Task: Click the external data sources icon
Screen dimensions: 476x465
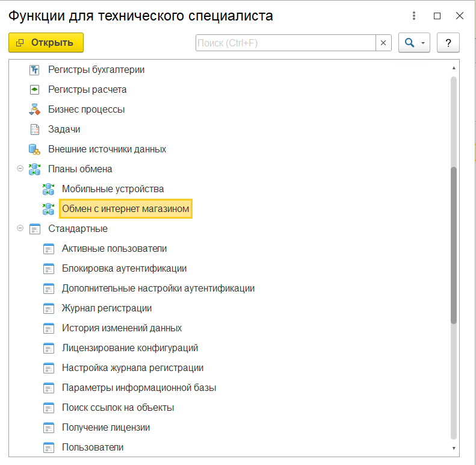Action: (34, 149)
